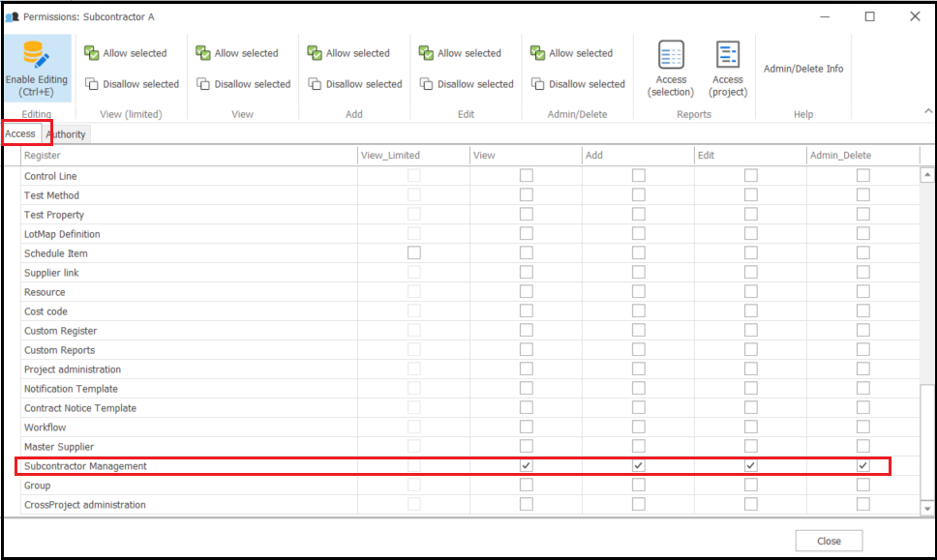Switch to the Access tab
The width and height of the screenshot is (937, 560).
tap(20, 133)
